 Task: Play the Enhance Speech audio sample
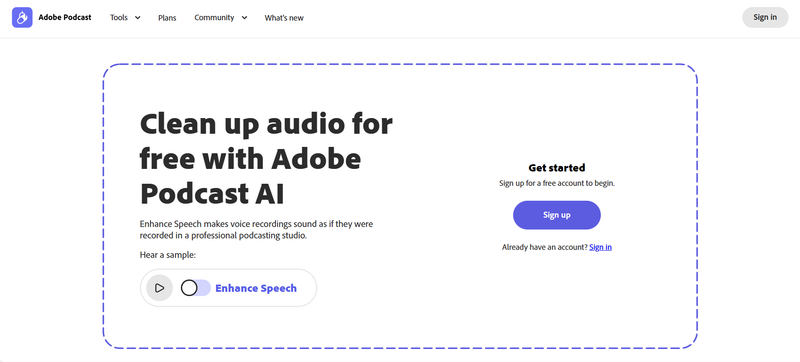(x=159, y=288)
